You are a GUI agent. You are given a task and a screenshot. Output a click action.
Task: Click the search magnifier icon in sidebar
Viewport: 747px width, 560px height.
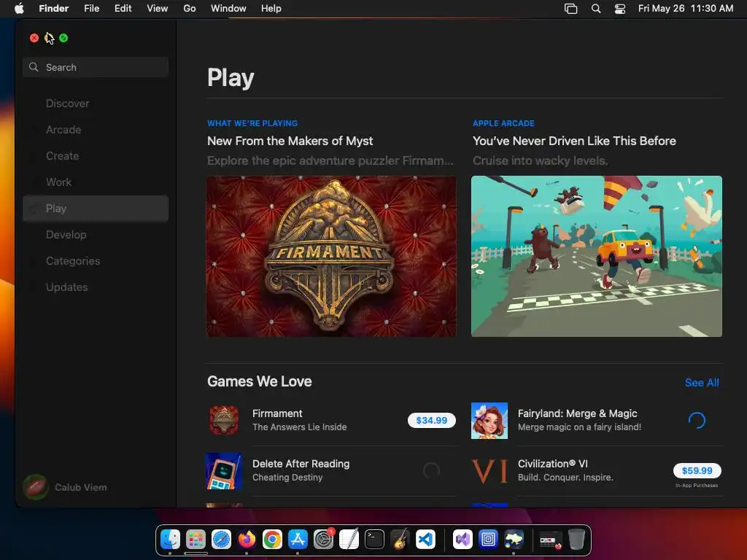[x=34, y=67]
